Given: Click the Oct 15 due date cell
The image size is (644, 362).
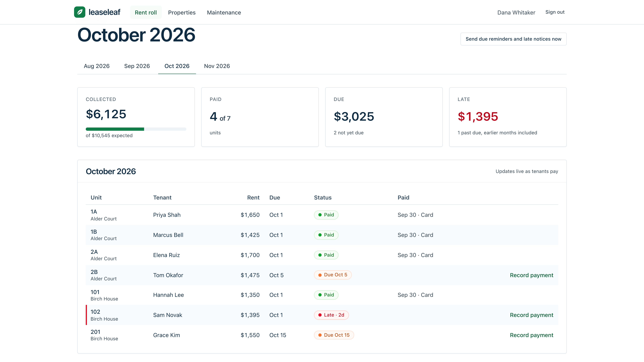Looking at the screenshot, I should [x=277, y=335].
